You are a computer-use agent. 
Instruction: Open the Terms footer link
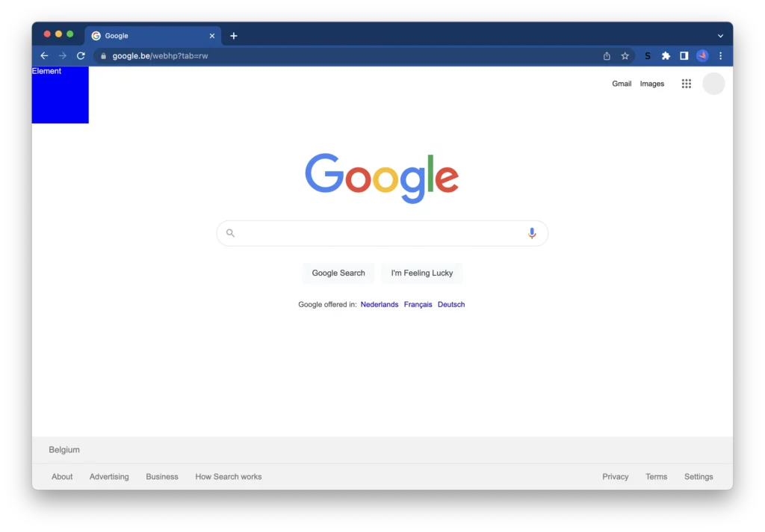click(656, 477)
